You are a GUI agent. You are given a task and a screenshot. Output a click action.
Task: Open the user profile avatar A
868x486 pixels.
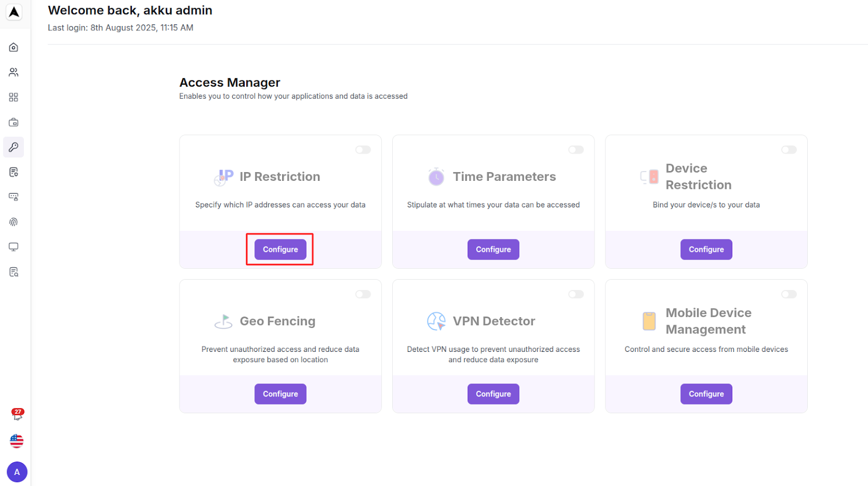coord(17,472)
